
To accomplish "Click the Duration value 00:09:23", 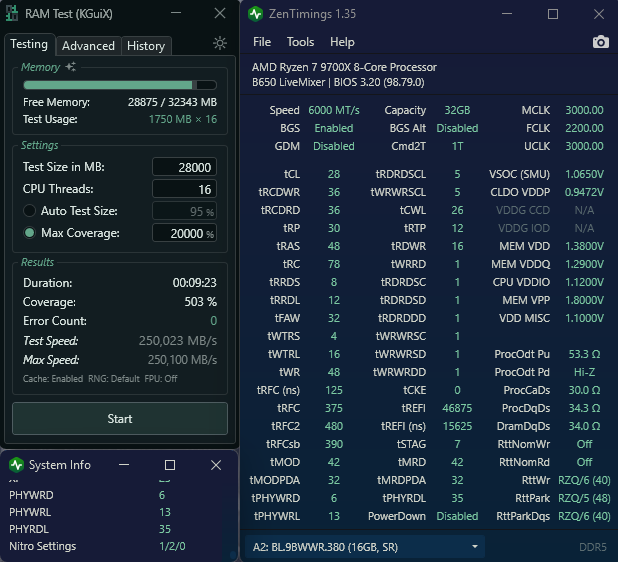I will [195, 283].
